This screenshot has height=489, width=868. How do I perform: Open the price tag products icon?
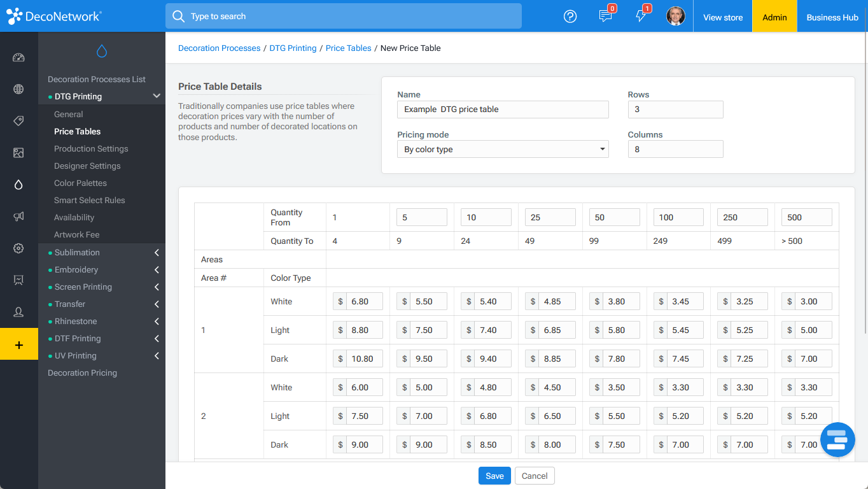[18, 121]
